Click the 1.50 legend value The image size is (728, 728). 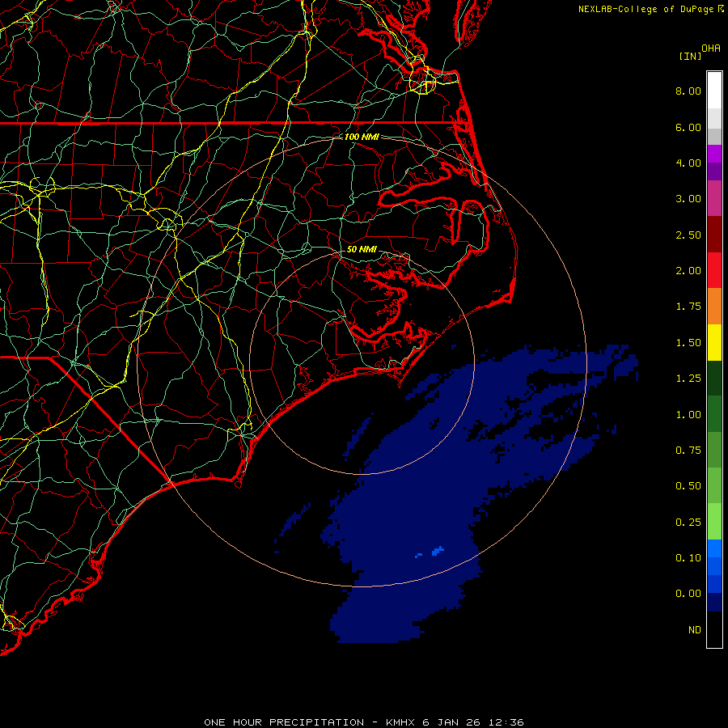[x=688, y=343]
